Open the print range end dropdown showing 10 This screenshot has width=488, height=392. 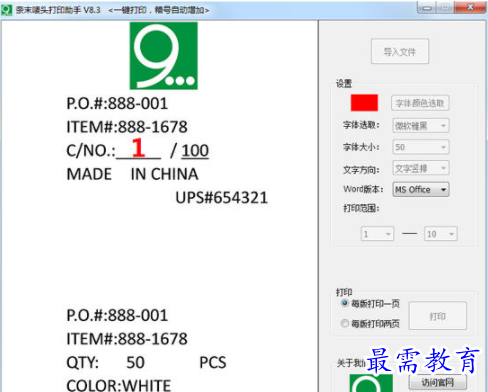(x=440, y=234)
